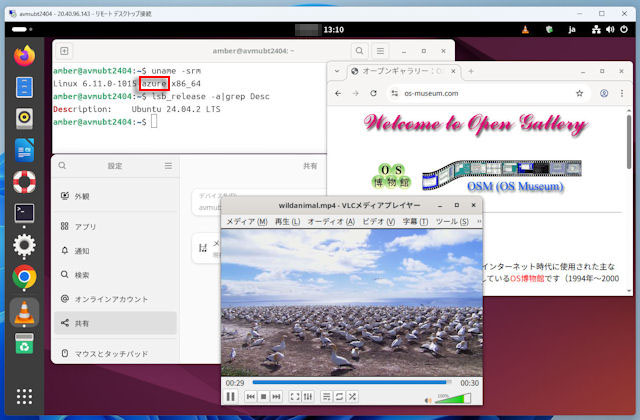
Task: Click the os-museum.com address bar
Action: [487, 93]
